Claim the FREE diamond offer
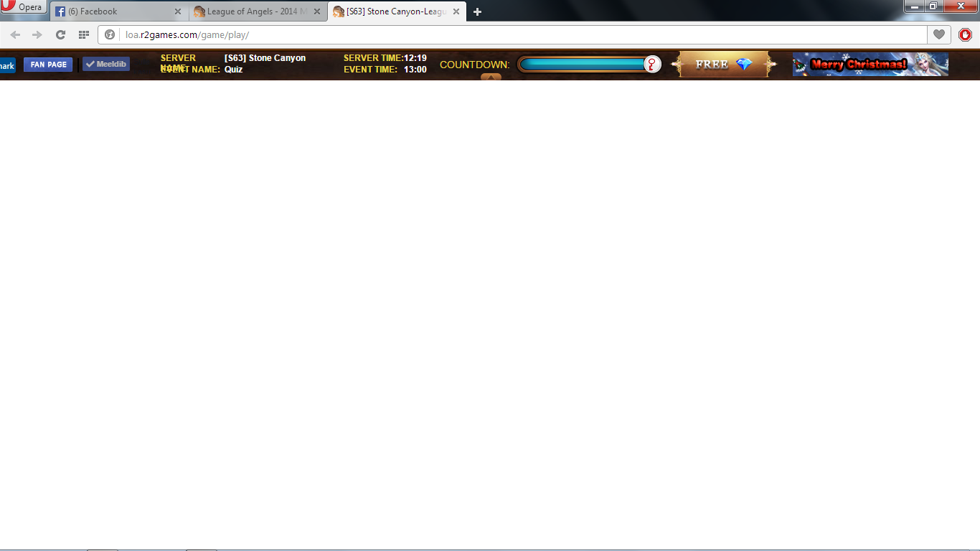 (x=724, y=65)
